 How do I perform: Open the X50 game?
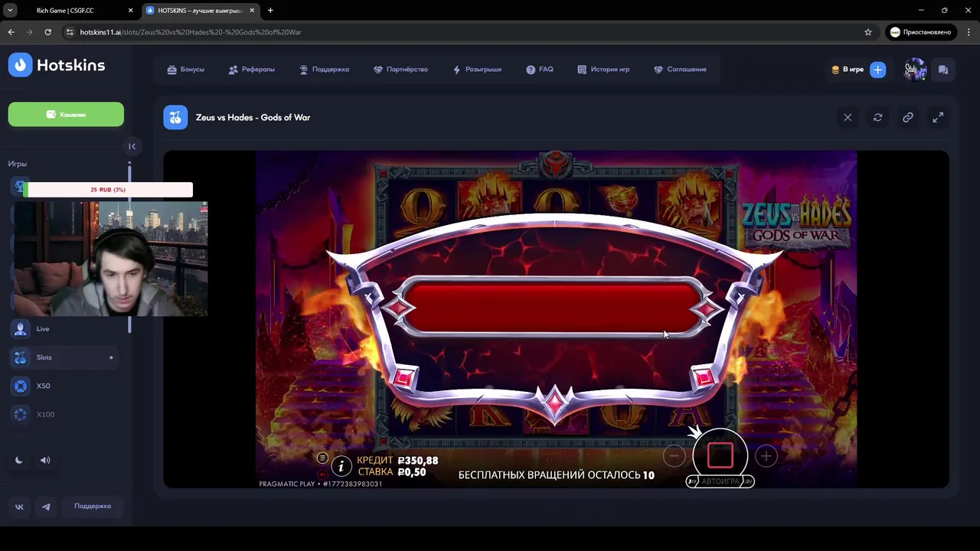coord(66,386)
